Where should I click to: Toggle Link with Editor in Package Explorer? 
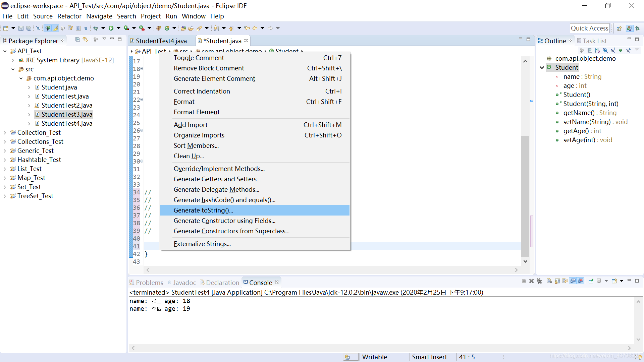coord(85,40)
